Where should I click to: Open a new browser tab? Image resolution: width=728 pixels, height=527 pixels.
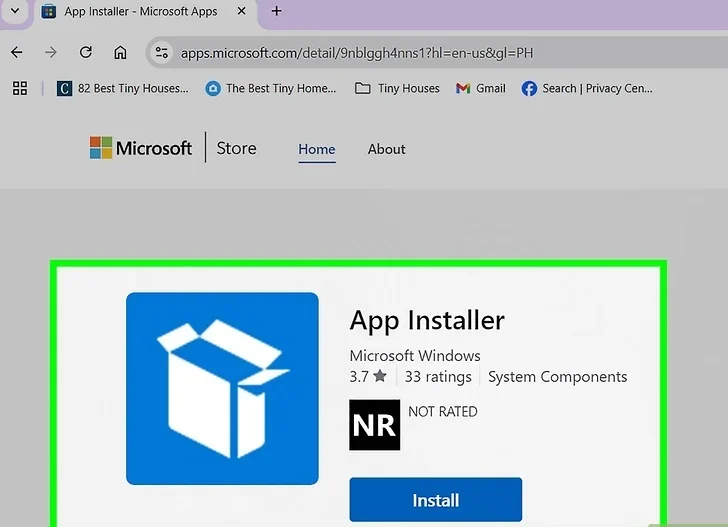tap(277, 11)
